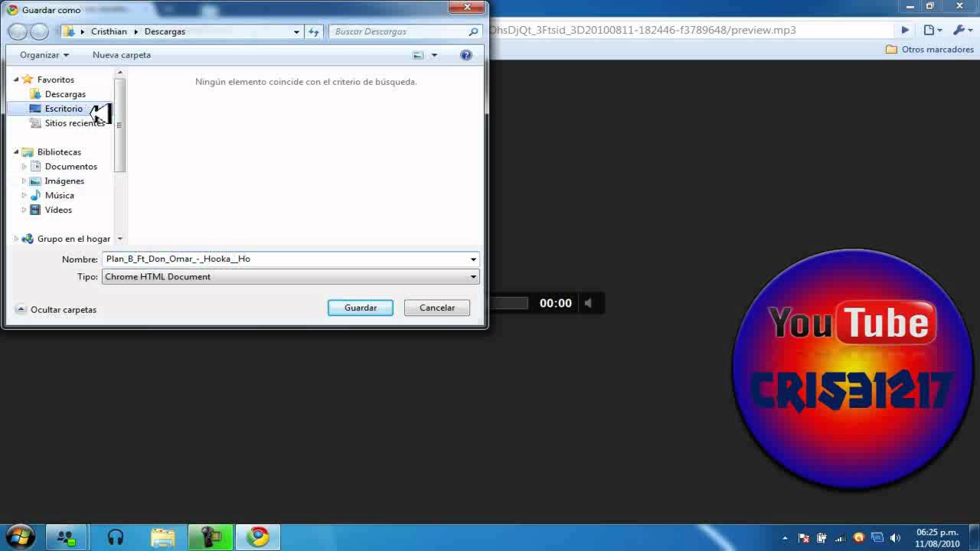The width and height of the screenshot is (980, 551).
Task: Click the volume speaker tray icon
Action: click(895, 538)
